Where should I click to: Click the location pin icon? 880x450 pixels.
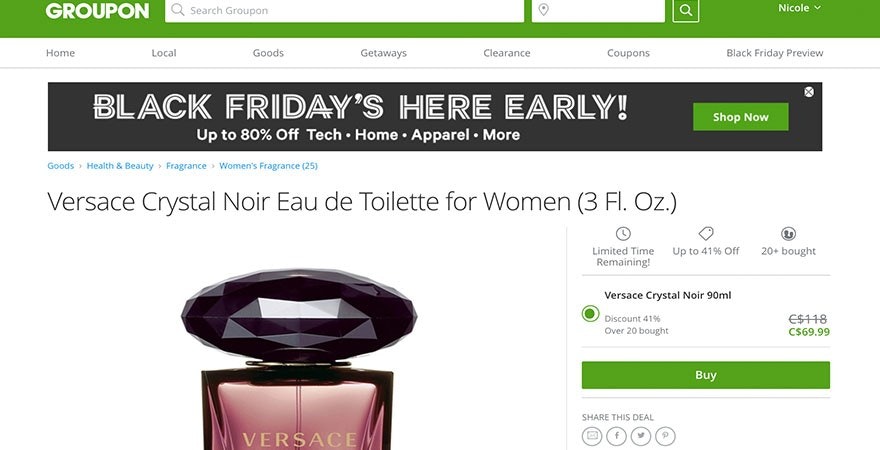click(x=543, y=10)
